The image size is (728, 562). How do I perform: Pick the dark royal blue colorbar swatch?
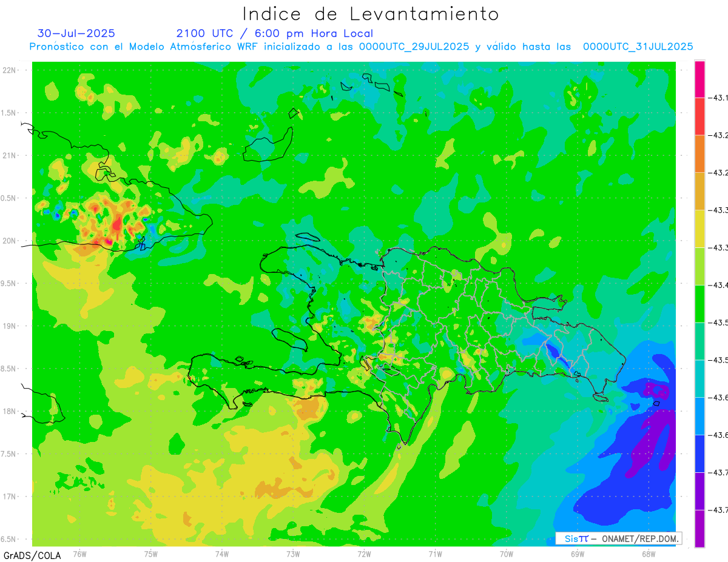[699, 453]
